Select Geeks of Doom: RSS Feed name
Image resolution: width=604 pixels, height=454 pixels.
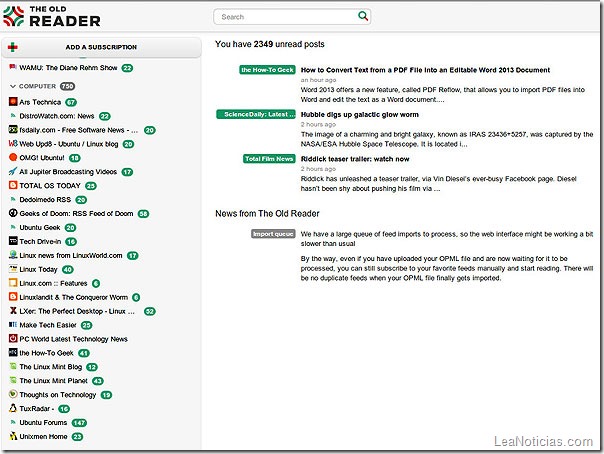(76, 213)
